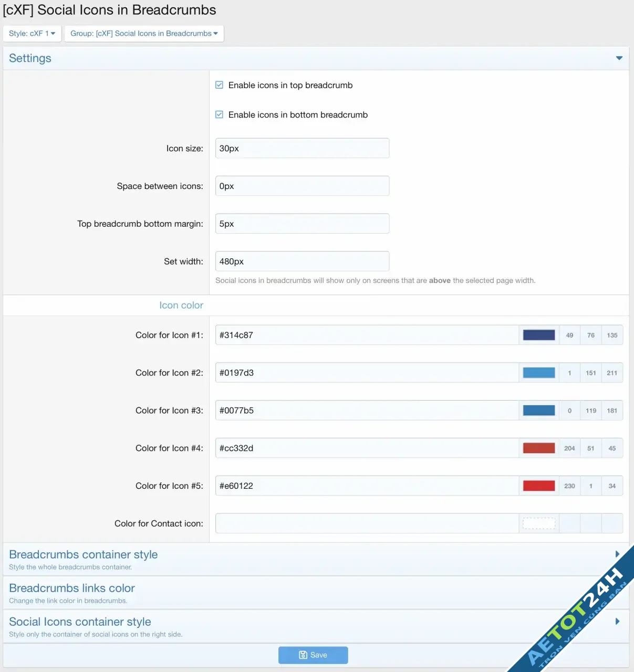Toggle Enable icons in bottom breadcrumb checkbox
This screenshot has height=672, width=634.
click(x=220, y=114)
